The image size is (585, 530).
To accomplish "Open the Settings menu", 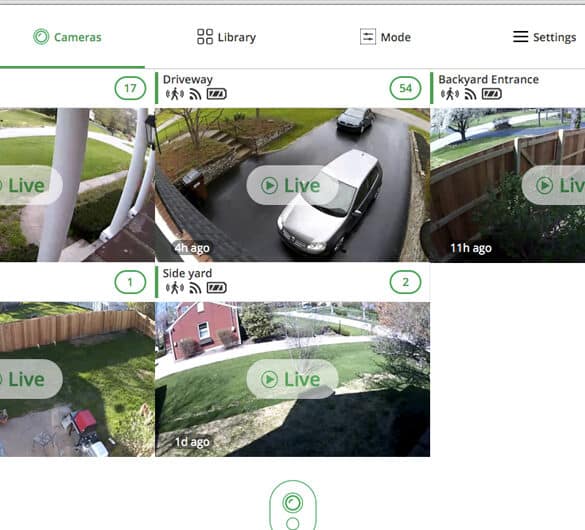I will (544, 37).
